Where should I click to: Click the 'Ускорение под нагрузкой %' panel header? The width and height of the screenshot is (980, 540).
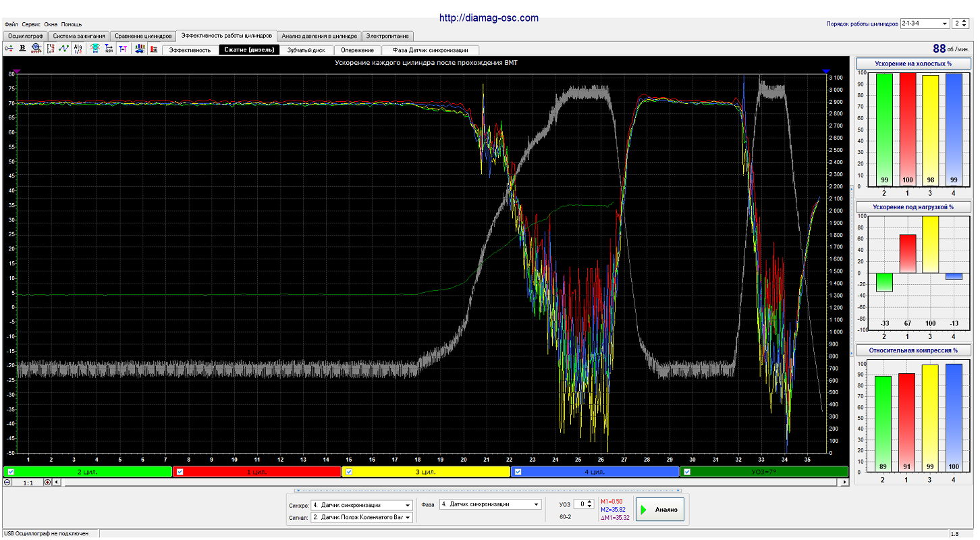point(913,207)
